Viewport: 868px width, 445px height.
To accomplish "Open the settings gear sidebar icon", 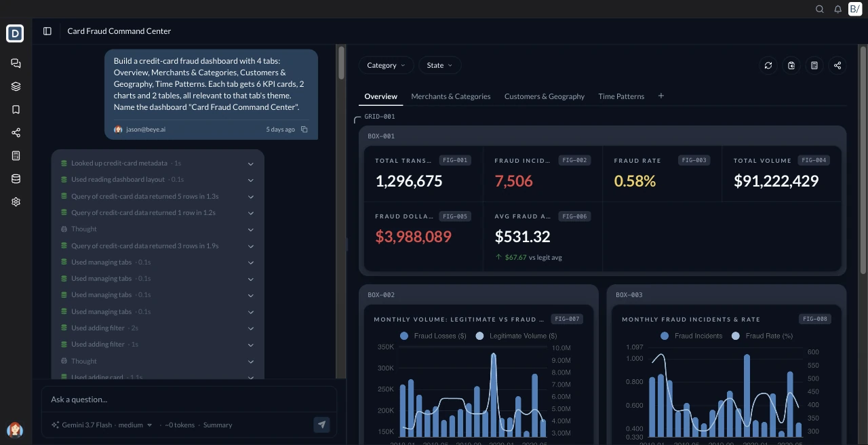I will [x=16, y=201].
